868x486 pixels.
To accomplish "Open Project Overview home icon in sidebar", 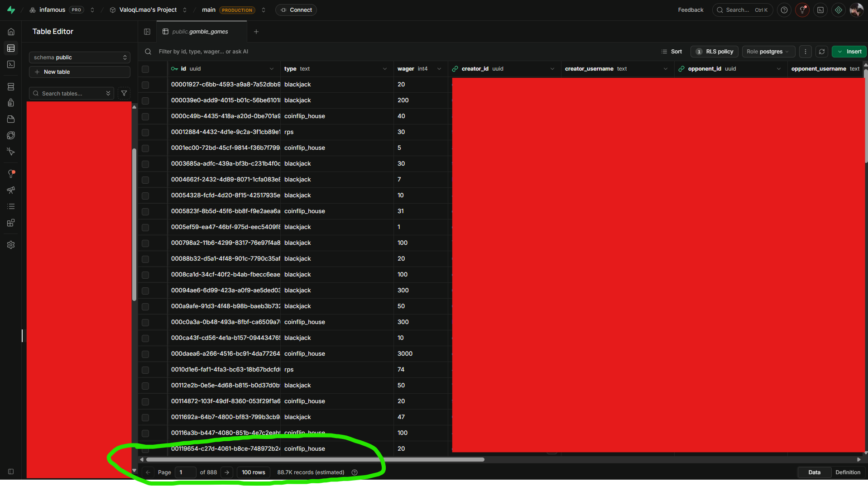I will click(11, 32).
